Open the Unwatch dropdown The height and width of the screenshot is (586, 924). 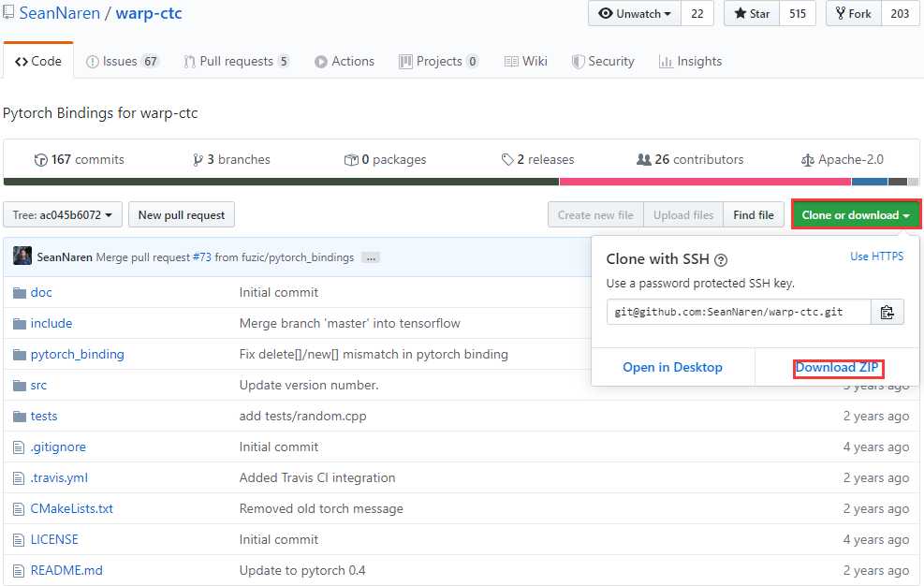click(635, 13)
